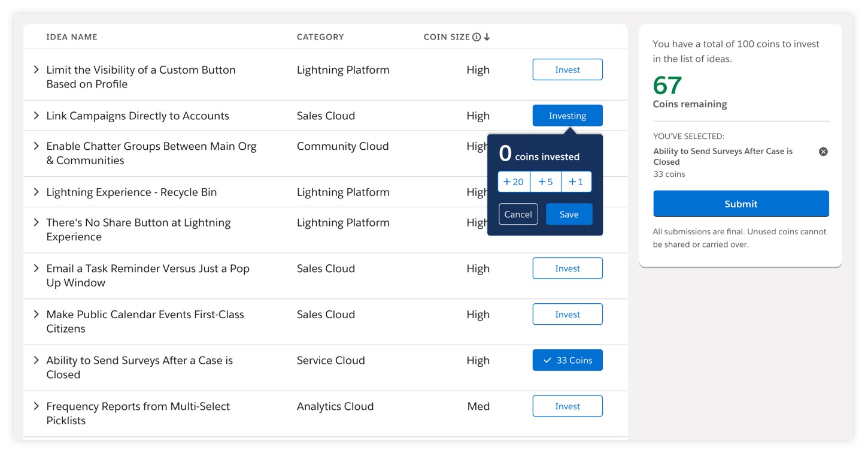Invest in Public Calendar Events idea

point(567,315)
